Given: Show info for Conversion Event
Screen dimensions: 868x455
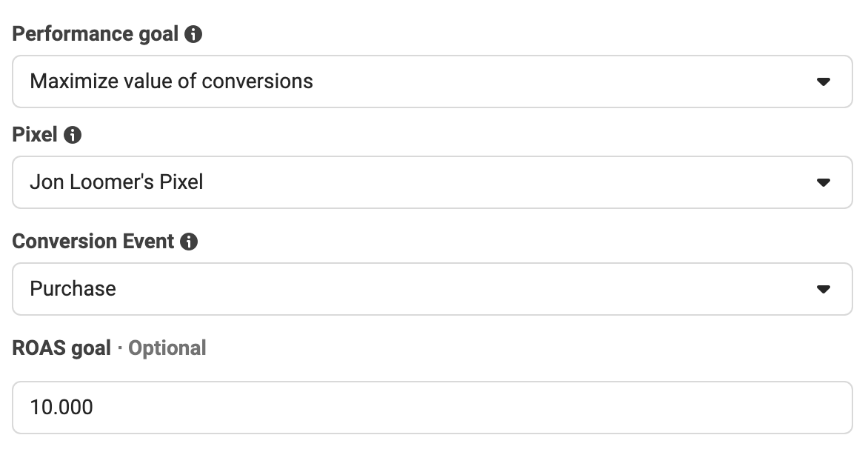Looking at the screenshot, I should click(189, 242).
